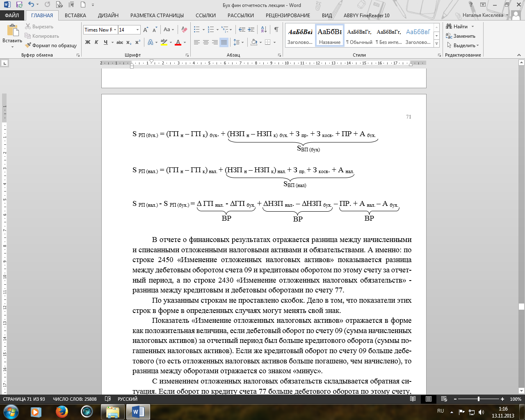Open the font size dropdown showing 14

(x=138, y=30)
